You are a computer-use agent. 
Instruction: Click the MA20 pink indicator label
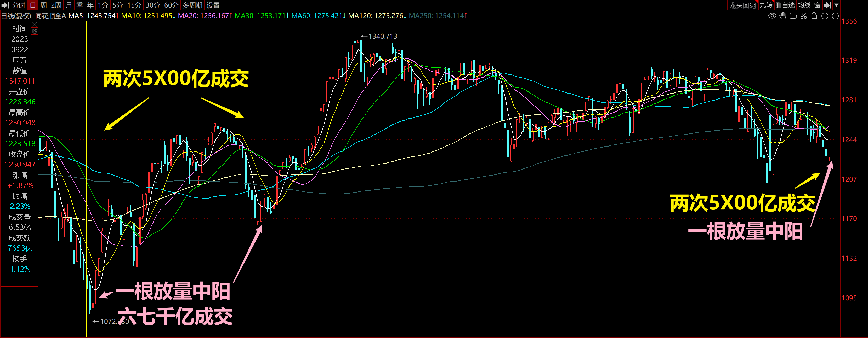coord(205,16)
